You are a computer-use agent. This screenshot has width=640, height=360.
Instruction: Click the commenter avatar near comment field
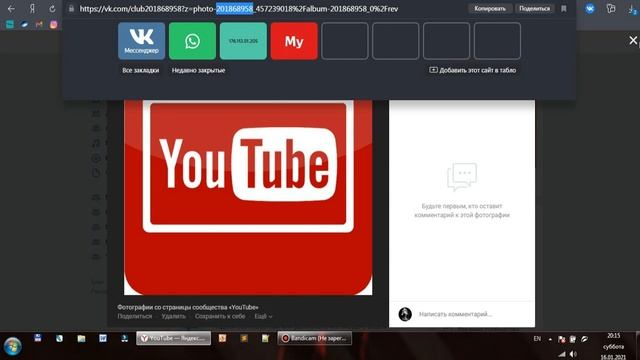(405, 314)
